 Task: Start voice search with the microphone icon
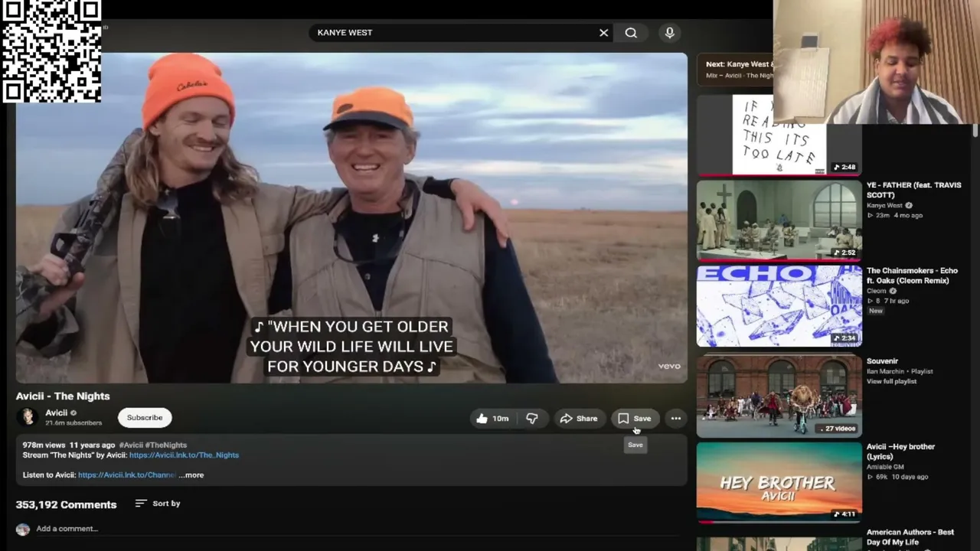coord(670,33)
